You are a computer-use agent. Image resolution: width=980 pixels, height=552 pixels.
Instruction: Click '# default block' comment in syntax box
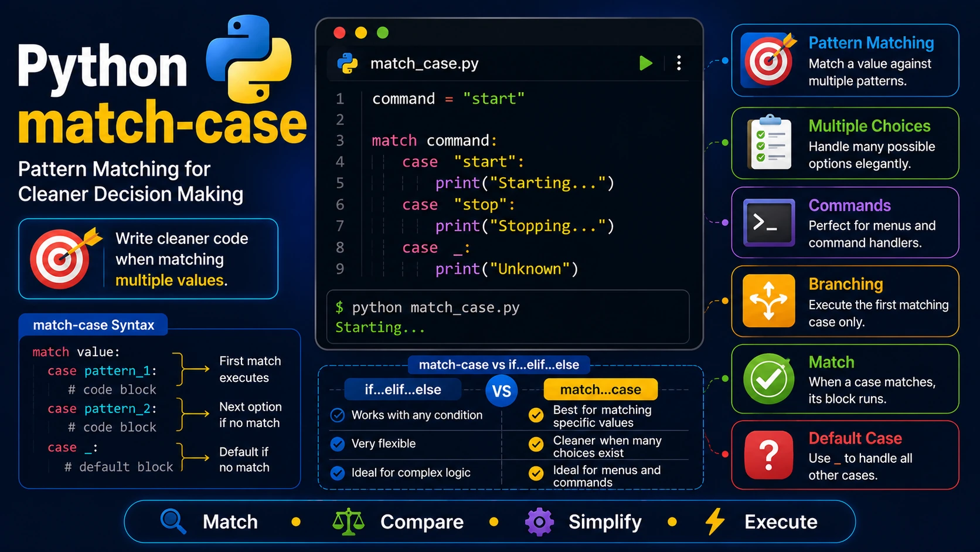click(118, 467)
